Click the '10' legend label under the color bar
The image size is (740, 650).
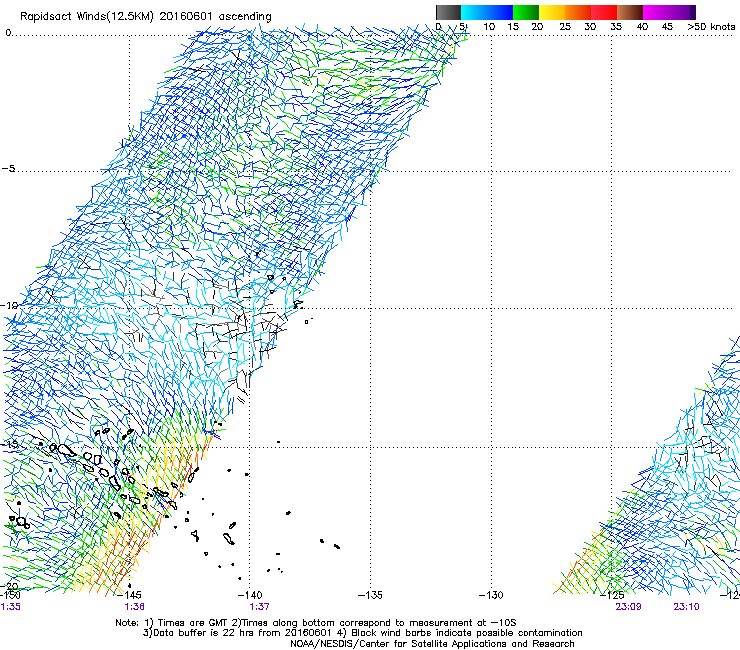point(489,27)
